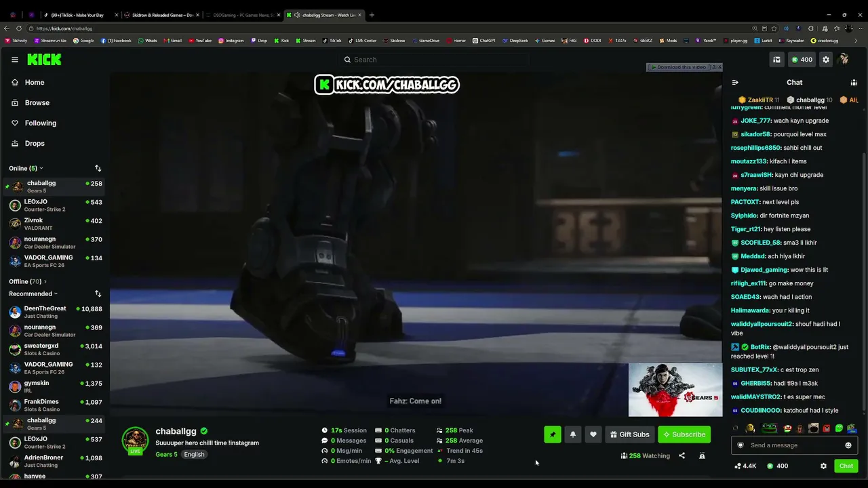Open the gift inventory icon in header
This screenshot has height=488, width=868.
tap(776, 60)
